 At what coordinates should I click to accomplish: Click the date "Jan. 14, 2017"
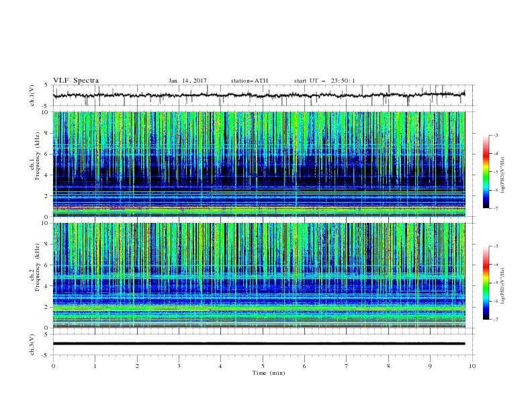[187, 81]
